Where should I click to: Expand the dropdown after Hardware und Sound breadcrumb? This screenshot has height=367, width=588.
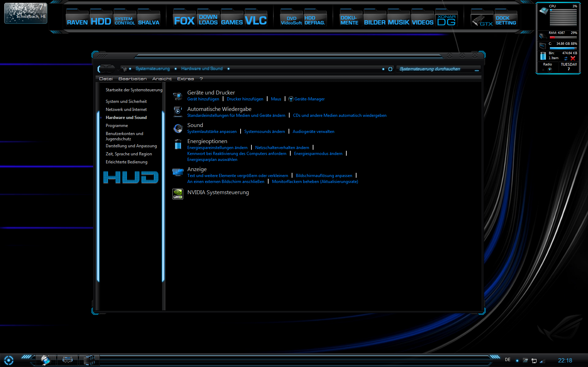(x=228, y=69)
